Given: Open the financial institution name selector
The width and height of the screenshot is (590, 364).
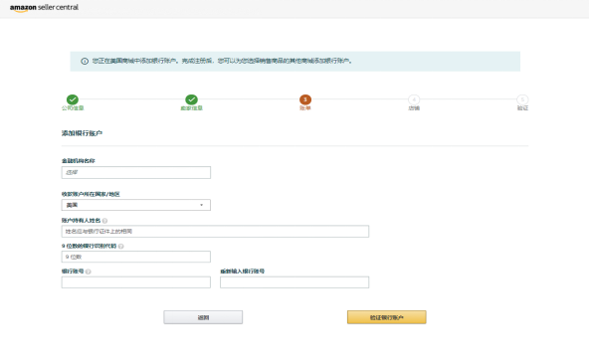Looking at the screenshot, I should tap(136, 173).
